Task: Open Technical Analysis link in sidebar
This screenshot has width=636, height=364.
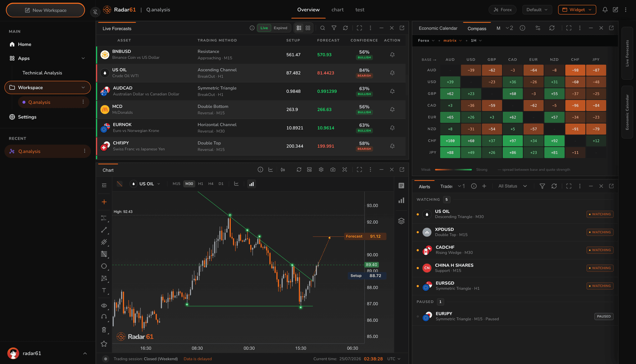Action: point(42,73)
